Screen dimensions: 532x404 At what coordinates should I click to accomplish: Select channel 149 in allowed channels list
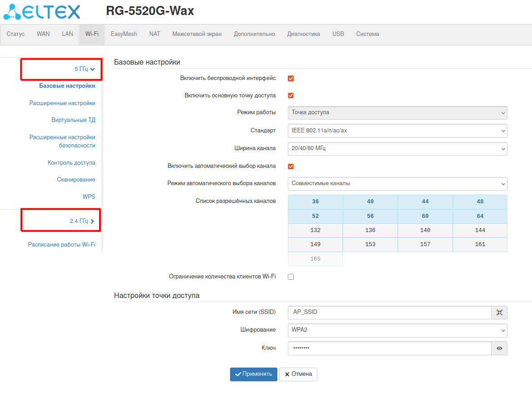point(315,244)
